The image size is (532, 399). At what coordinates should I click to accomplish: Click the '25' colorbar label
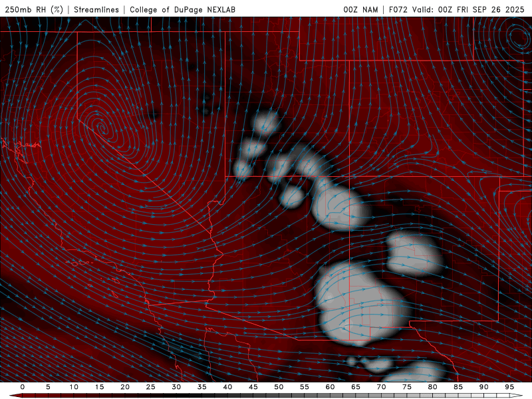tap(150, 387)
